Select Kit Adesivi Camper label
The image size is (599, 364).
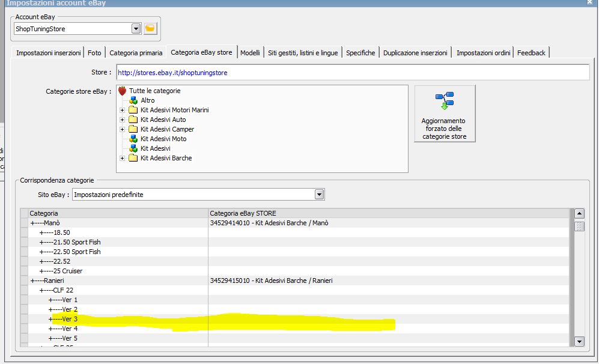tap(167, 129)
